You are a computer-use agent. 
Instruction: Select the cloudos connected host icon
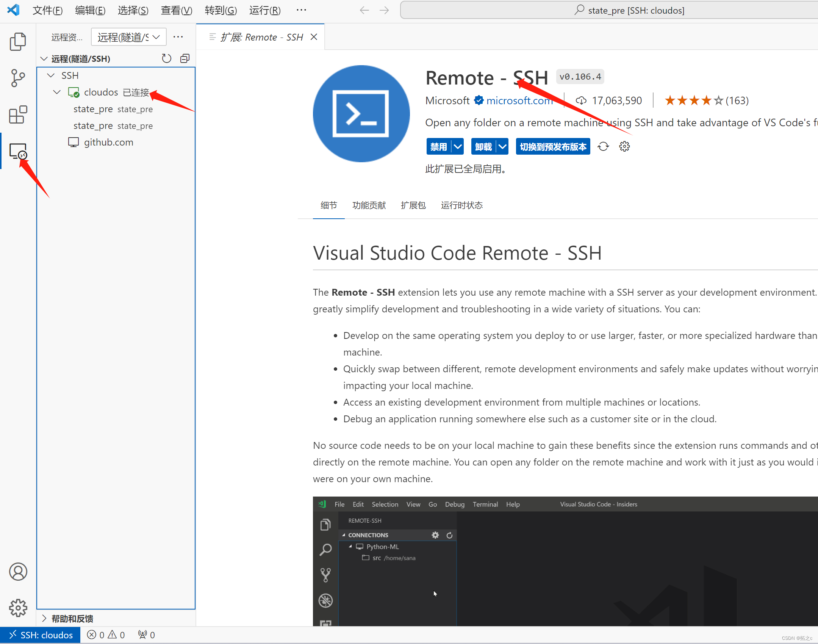(x=74, y=92)
